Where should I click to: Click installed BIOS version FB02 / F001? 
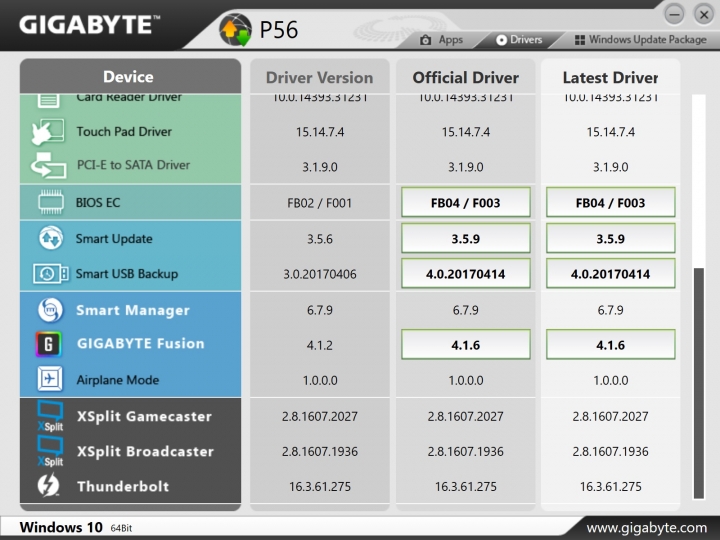click(x=320, y=203)
